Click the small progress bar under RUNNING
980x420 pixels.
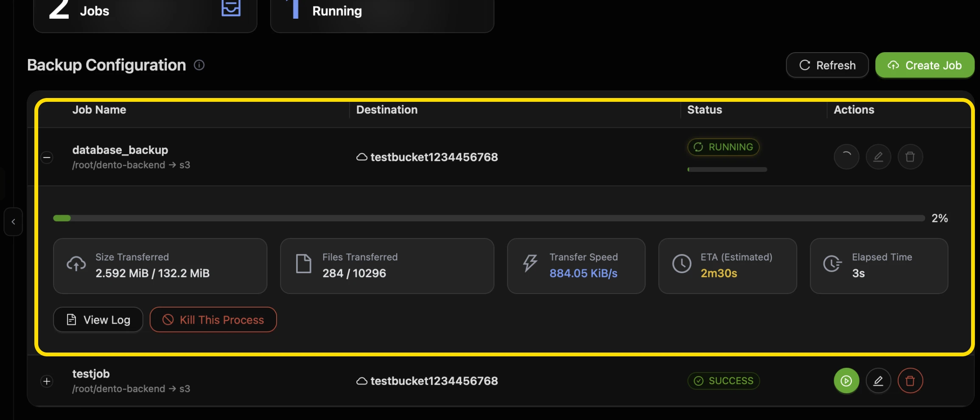click(727, 169)
